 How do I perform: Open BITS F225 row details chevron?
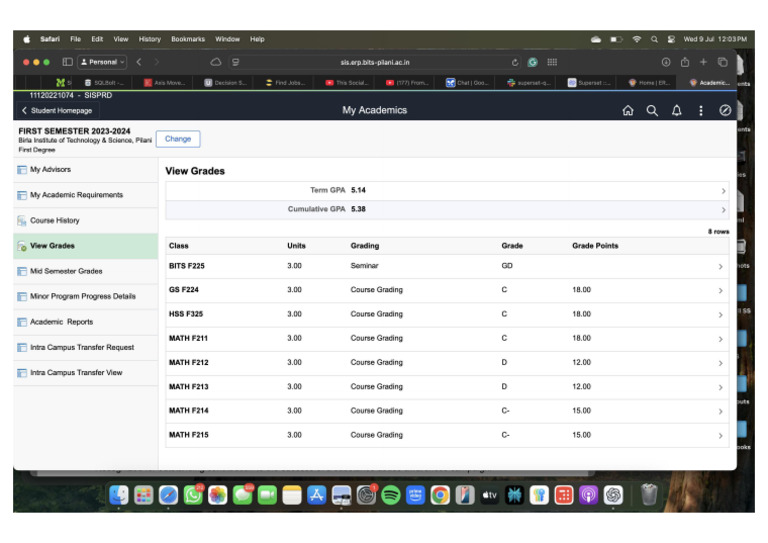720,267
